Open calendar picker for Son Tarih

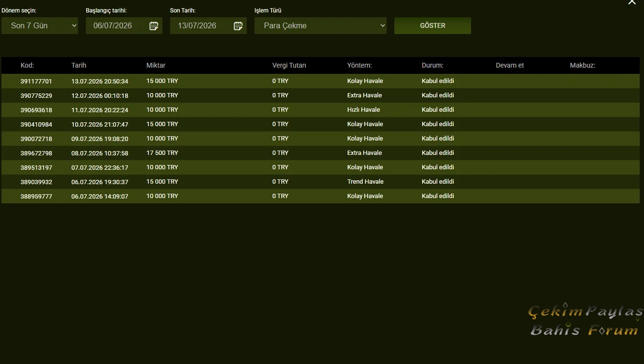pos(238,26)
